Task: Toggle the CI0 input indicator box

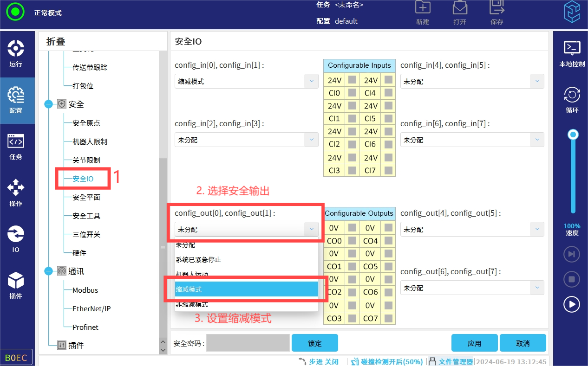Action: (x=353, y=93)
